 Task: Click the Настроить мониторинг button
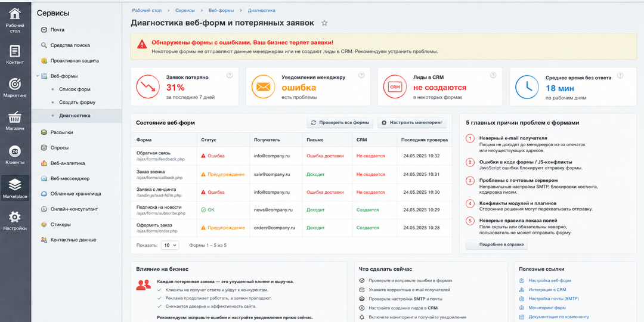[x=411, y=122]
